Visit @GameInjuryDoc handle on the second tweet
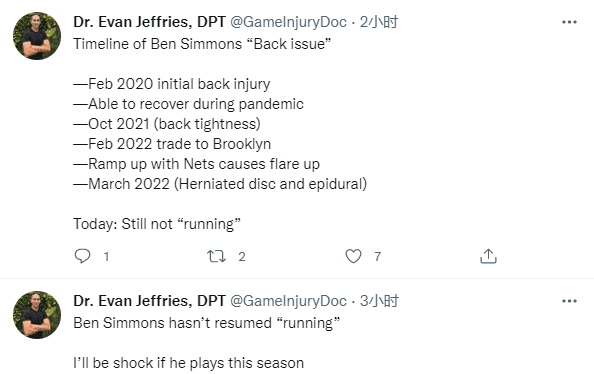 288,301
